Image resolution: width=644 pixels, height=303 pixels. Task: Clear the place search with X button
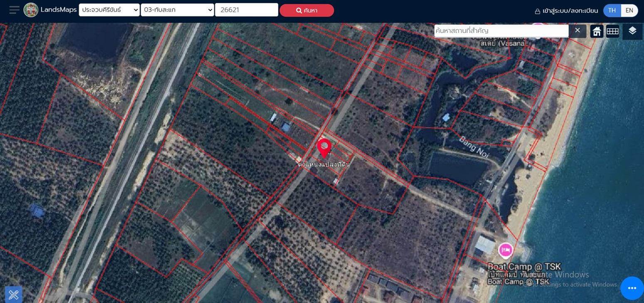tap(577, 31)
